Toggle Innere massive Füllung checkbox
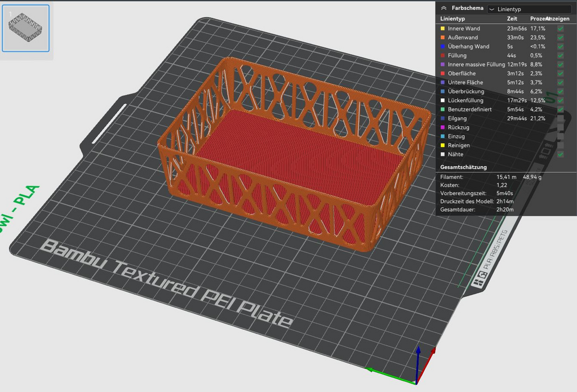 click(561, 64)
